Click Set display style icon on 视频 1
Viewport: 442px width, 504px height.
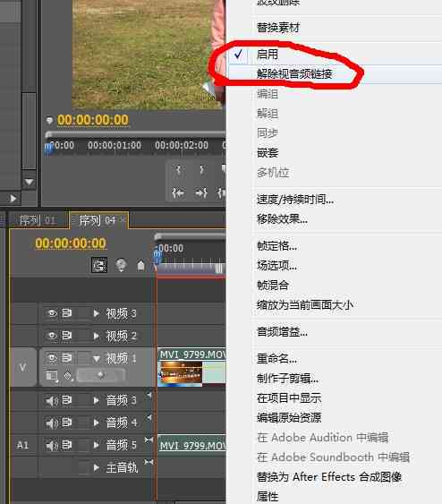[x=52, y=375]
